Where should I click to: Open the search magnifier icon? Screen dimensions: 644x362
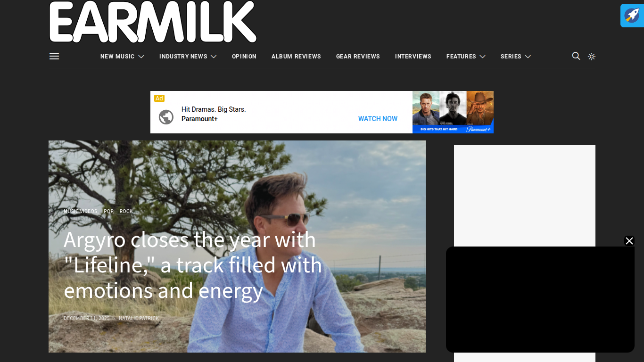point(576,56)
